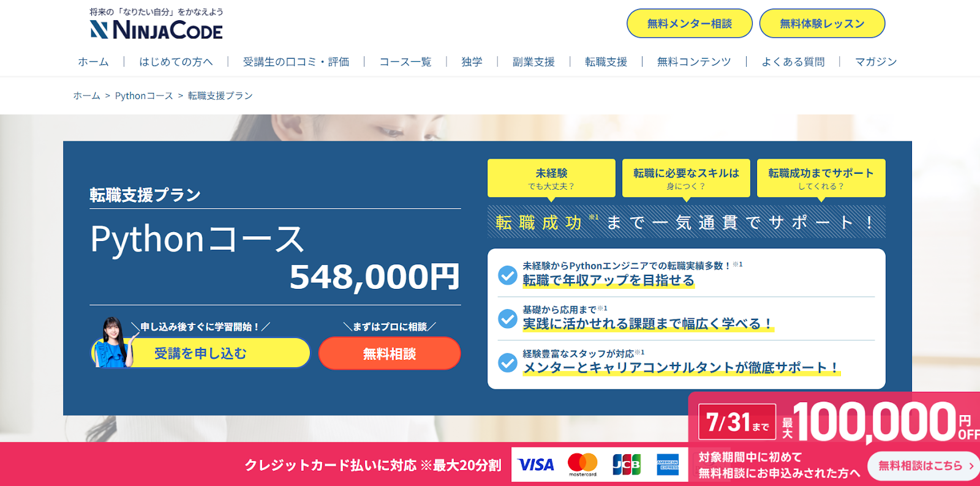Image resolution: width=980 pixels, height=486 pixels.
Task: Click the Visa card icon
Action: (x=536, y=465)
